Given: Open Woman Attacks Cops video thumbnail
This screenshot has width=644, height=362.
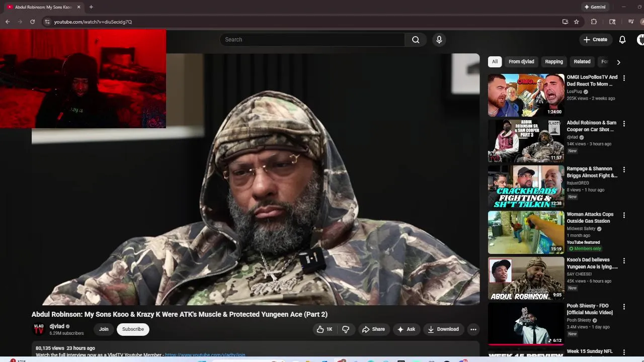Looking at the screenshot, I should point(526,232).
